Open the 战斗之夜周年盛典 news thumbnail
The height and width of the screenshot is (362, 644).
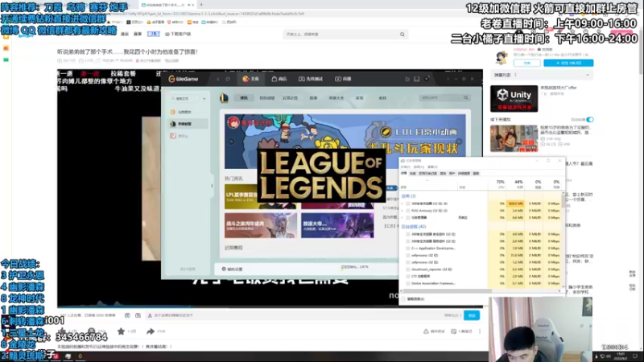pyautogui.click(x=260, y=225)
